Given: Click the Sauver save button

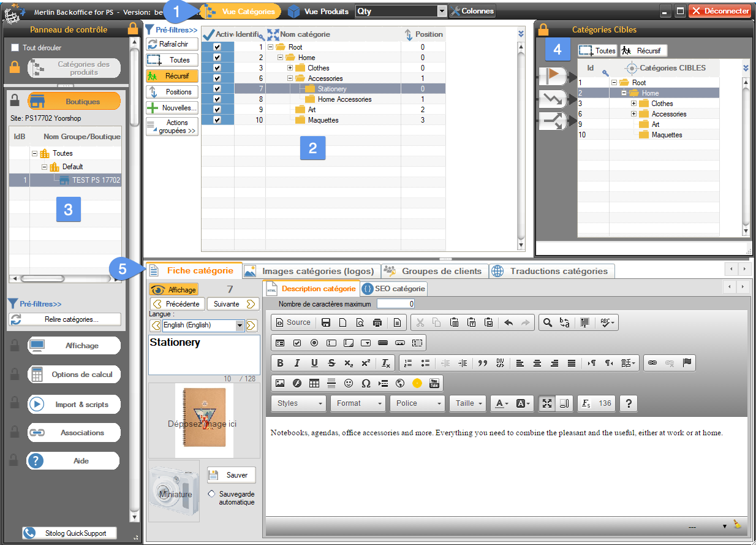Looking at the screenshot, I should [x=231, y=475].
